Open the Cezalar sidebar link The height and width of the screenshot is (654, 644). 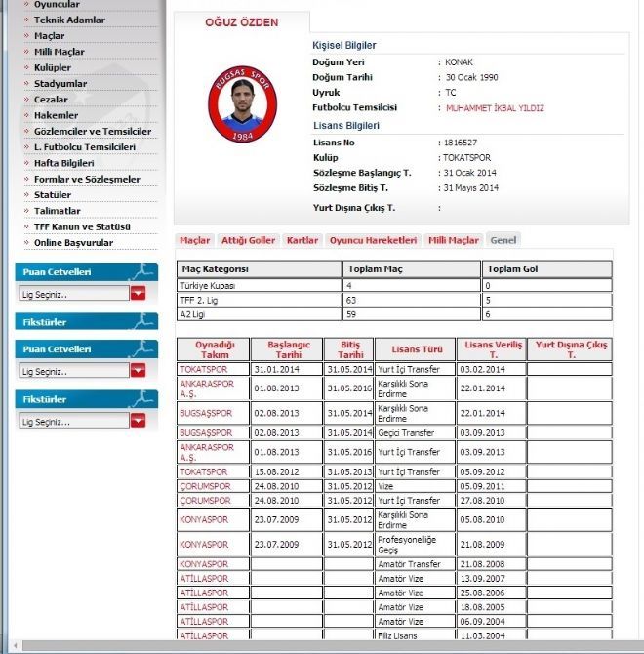51,100
